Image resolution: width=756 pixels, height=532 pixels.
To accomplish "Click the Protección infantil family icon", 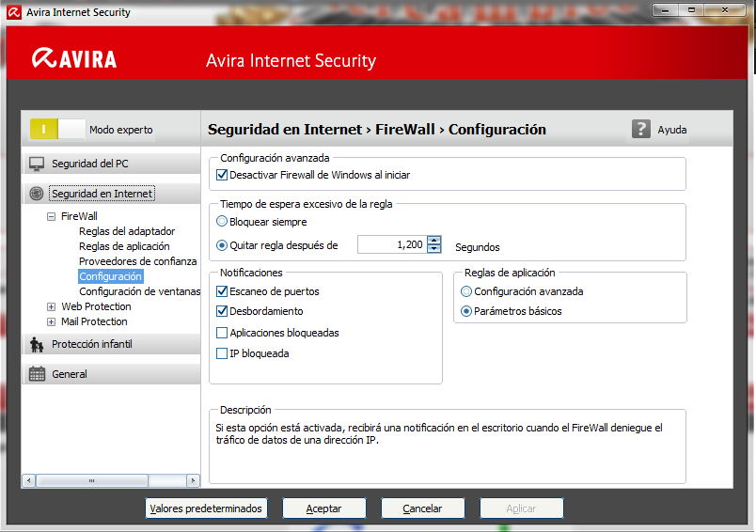I will (37, 345).
